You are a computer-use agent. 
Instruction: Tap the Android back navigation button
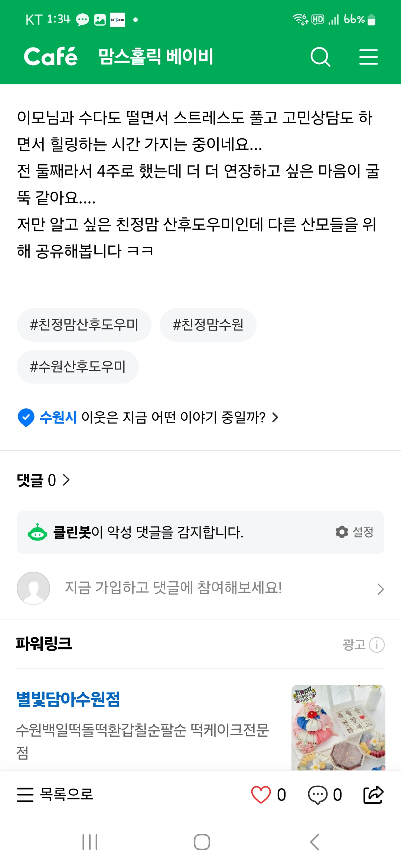click(x=314, y=842)
